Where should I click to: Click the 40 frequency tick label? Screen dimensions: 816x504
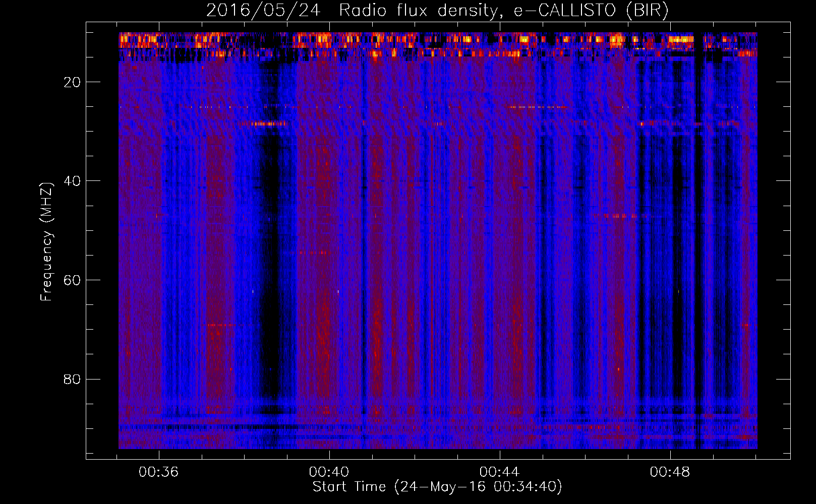(x=72, y=181)
